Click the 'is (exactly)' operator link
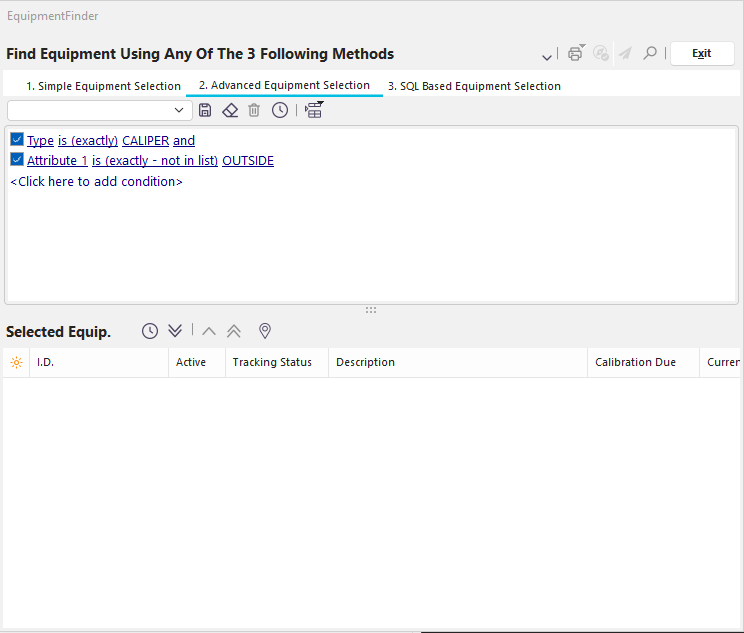The height and width of the screenshot is (633, 744). click(x=88, y=141)
